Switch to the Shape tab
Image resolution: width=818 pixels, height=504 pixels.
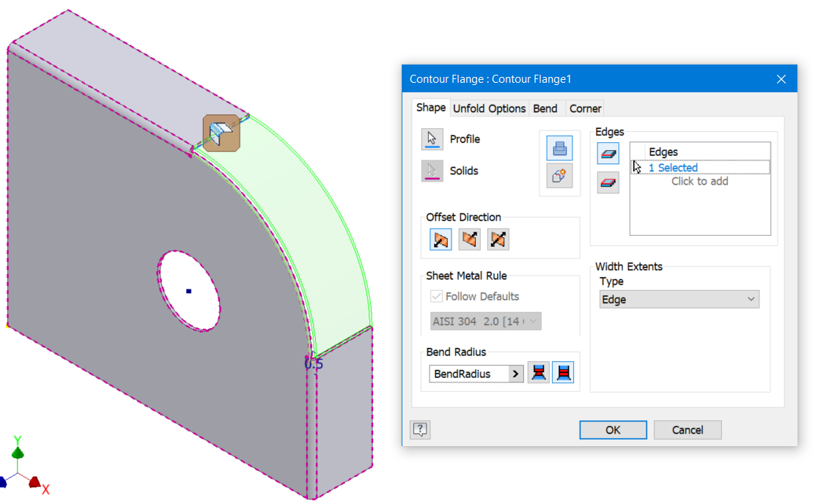click(431, 108)
